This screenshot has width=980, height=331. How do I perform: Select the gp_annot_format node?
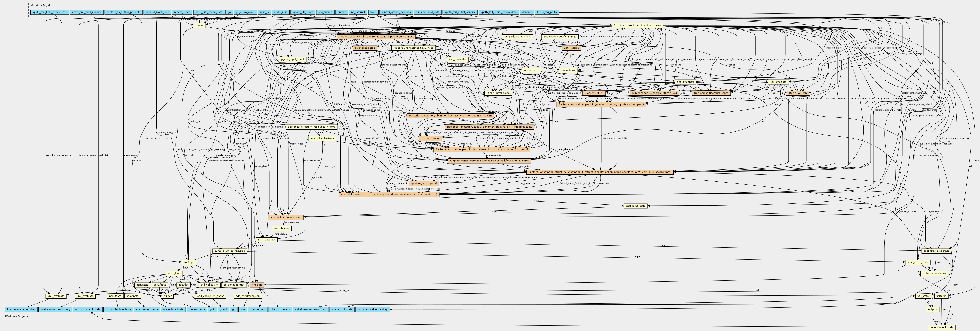pos(234,285)
